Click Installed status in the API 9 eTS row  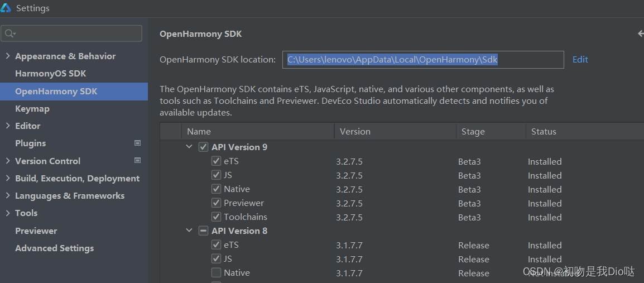point(545,161)
